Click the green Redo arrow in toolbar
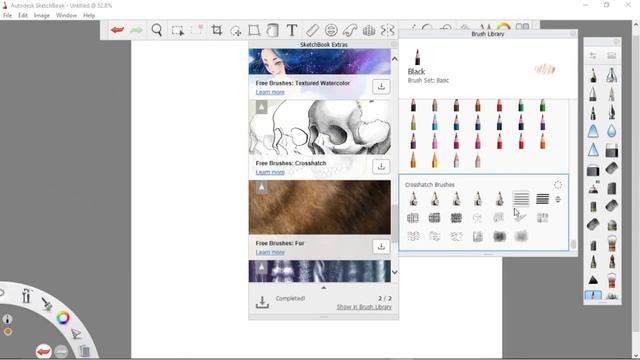 tap(136, 30)
